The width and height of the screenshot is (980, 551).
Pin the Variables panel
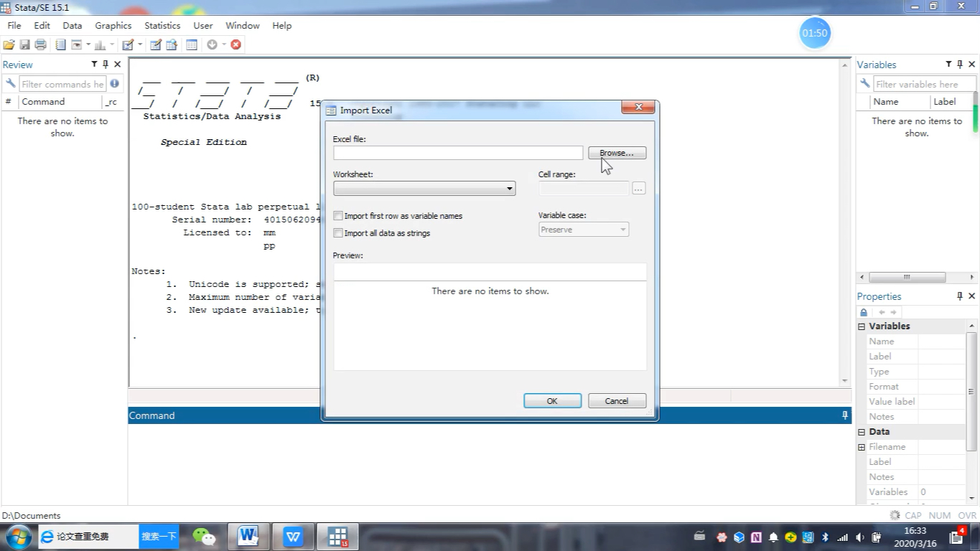coord(960,65)
